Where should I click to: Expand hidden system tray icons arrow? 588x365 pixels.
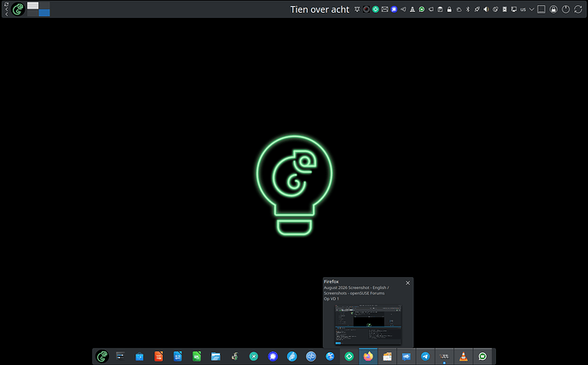coord(532,9)
